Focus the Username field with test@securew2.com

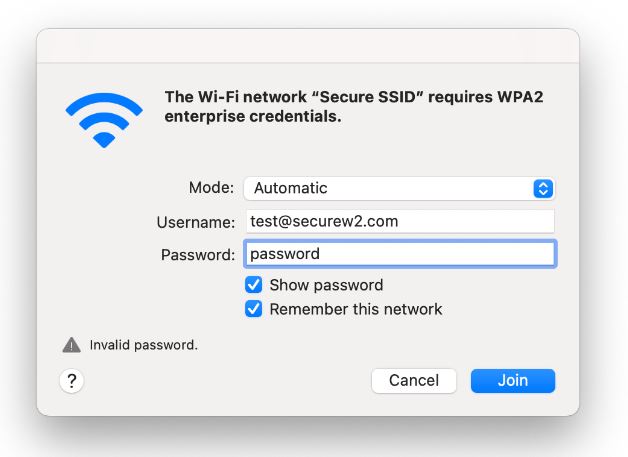tap(398, 221)
